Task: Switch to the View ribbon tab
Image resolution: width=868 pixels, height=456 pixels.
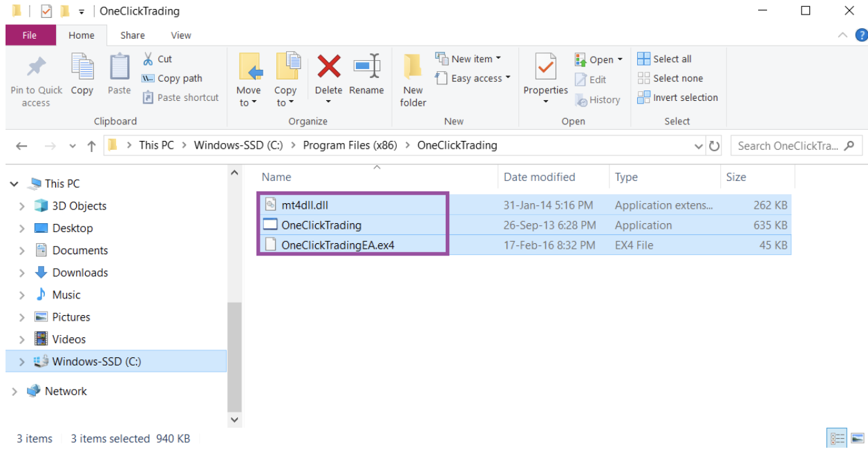Action: click(x=181, y=35)
